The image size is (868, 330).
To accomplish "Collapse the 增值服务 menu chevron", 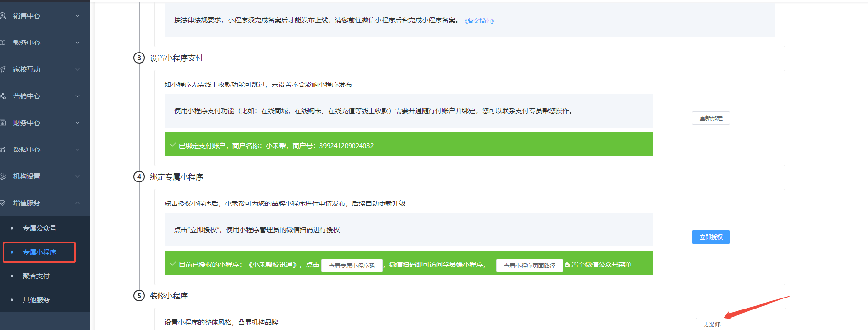I will click(77, 203).
